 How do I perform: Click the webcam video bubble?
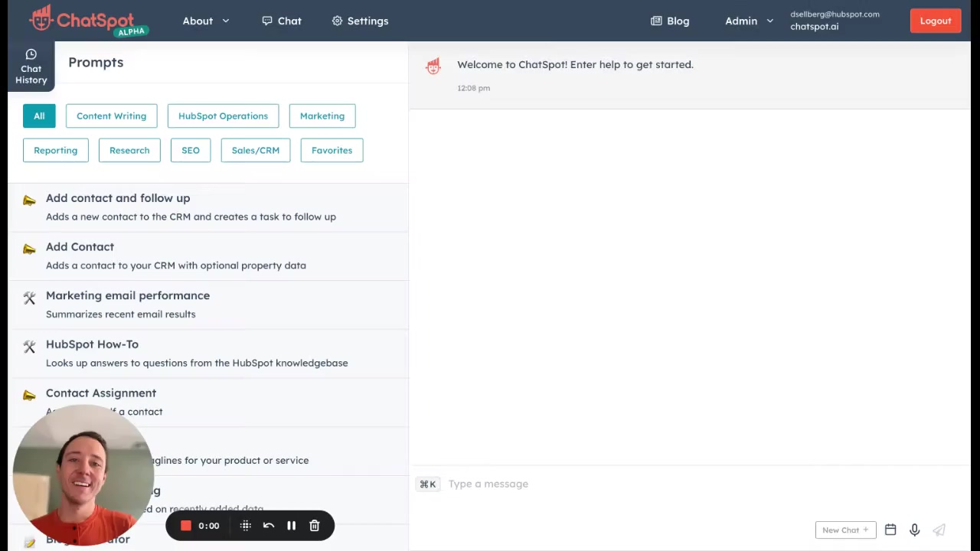[83, 474]
